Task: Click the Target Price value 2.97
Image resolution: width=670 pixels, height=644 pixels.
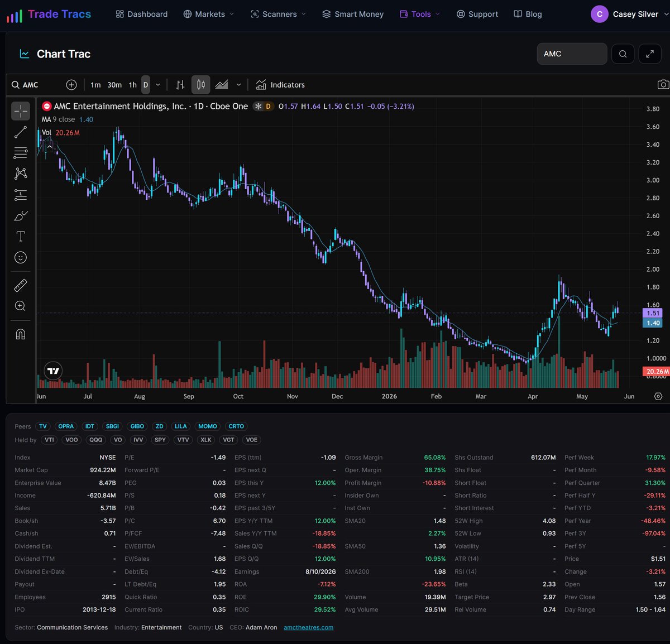Action: click(x=549, y=597)
